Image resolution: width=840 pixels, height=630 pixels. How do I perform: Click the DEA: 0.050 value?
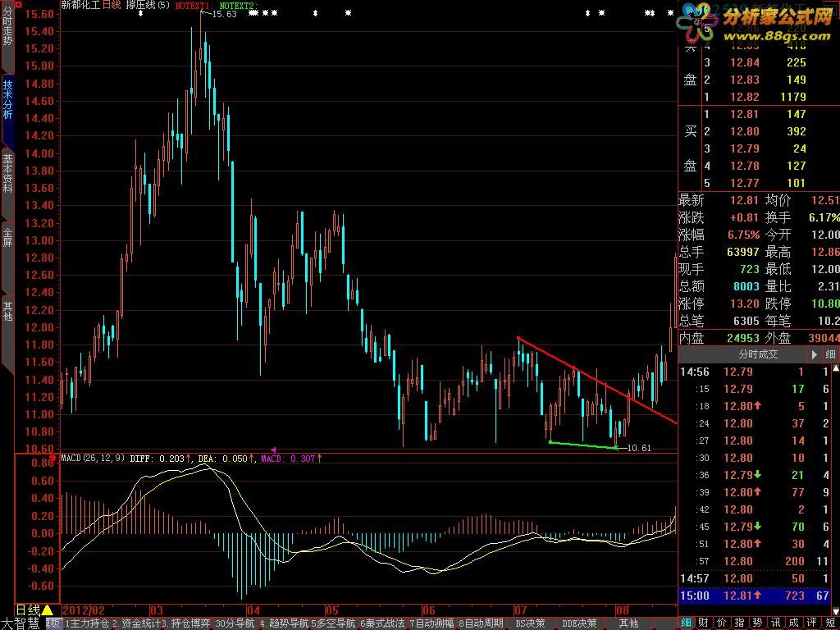tap(225, 459)
